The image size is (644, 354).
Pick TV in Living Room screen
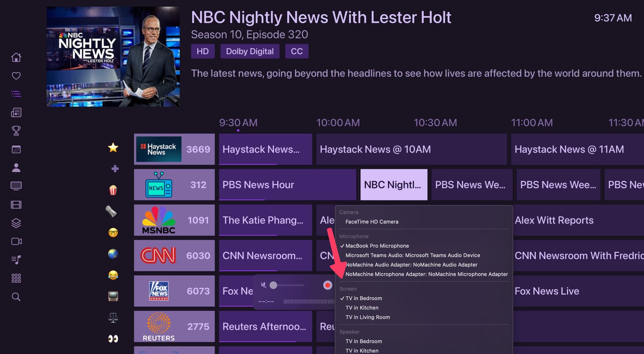368,317
